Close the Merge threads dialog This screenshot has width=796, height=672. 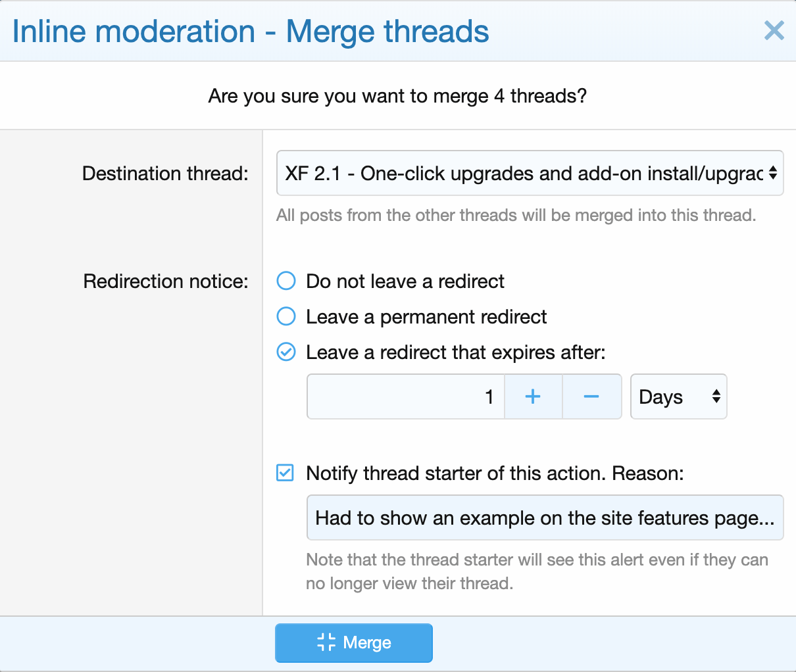(774, 30)
